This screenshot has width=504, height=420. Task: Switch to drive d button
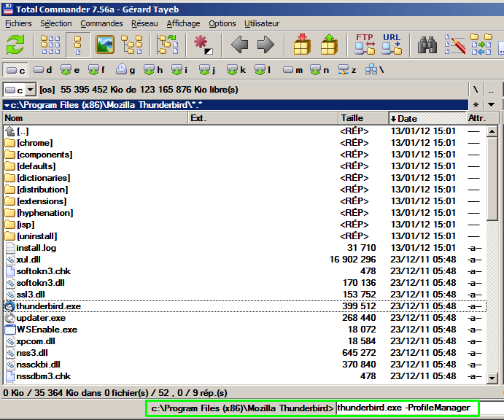[42, 70]
